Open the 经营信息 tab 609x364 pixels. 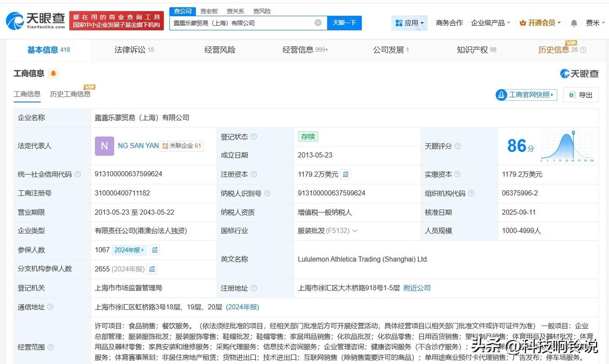(305, 50)
